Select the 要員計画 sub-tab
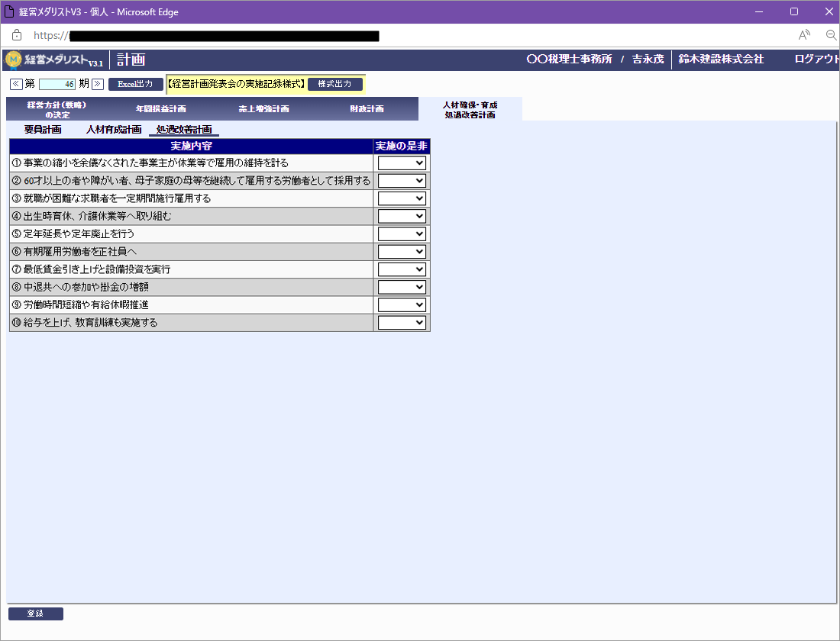Viewport: 840px width, 641px height. coord(43,130)
